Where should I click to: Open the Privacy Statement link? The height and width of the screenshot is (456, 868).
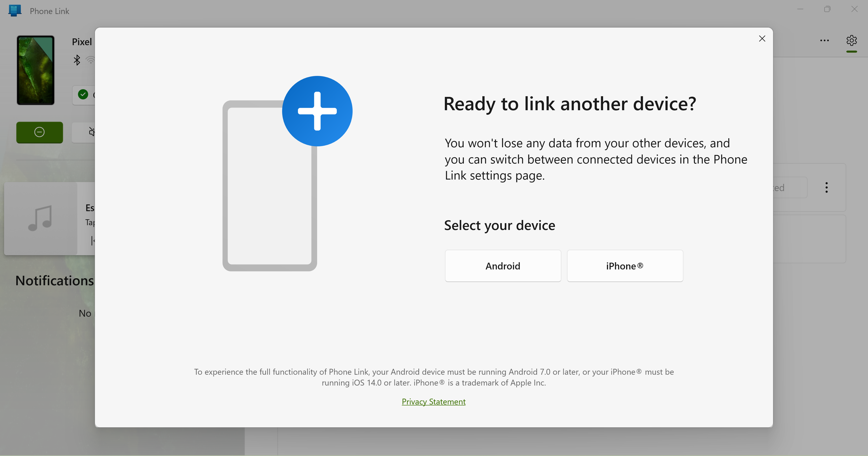coord(434,401)
